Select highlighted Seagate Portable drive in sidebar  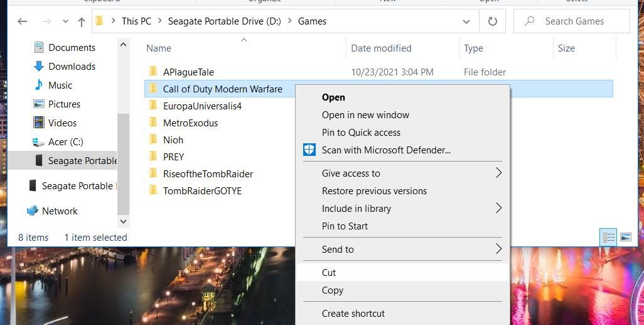point(63,160)
